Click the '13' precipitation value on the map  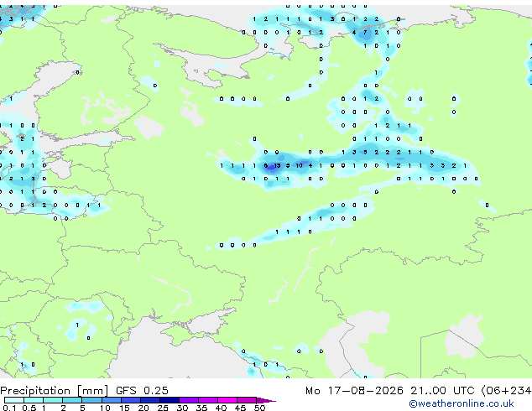coord(277,166)
